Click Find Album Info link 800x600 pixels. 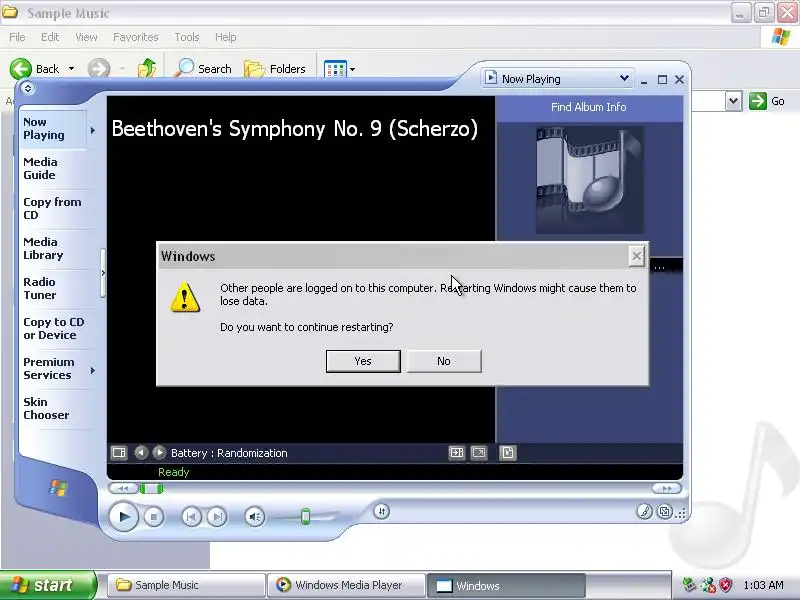click(588, 107)
